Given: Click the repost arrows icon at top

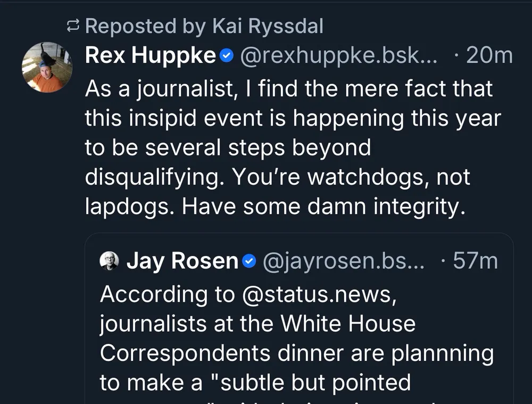Looking at the screenshot, I should 73,26.
